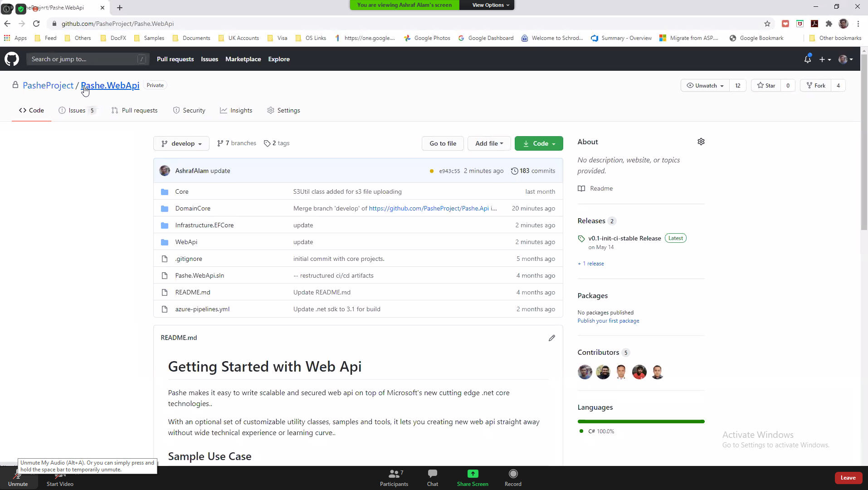Image resolution: width=868 pixels, height=490 pixels.
Task: Click the browser address bar URL
Action: (117, 24)
